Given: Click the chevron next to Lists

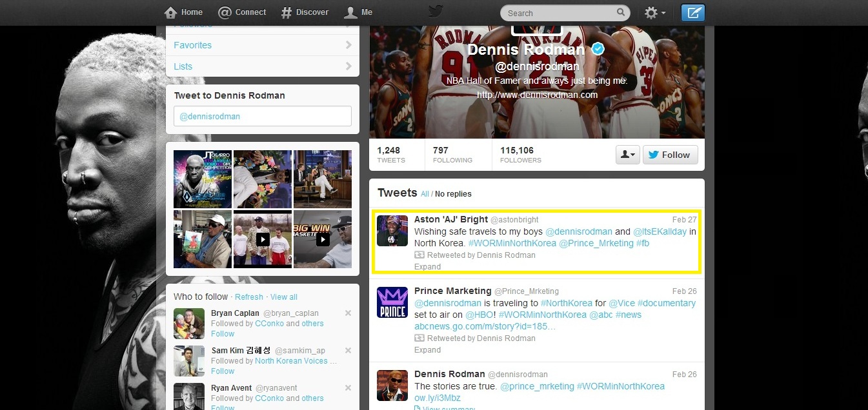Looking at the screenshot, I should click(x=348, y=66).
